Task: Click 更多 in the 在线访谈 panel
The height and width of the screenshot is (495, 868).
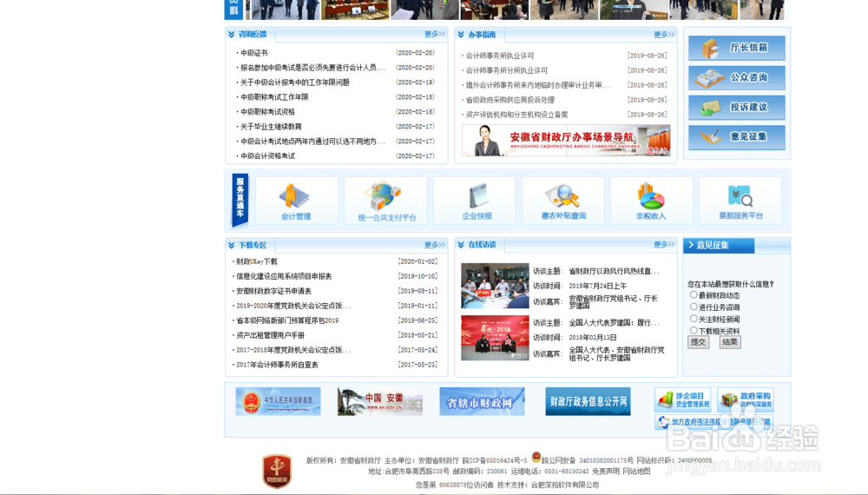Action: [x=664, y=244]
